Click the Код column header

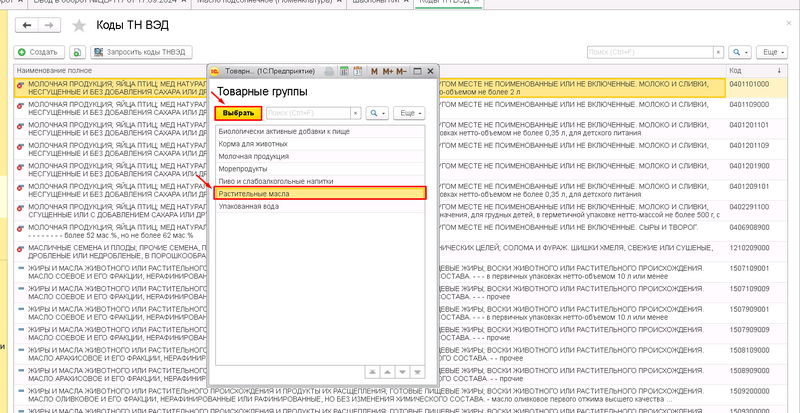click(x=735, y=70)
